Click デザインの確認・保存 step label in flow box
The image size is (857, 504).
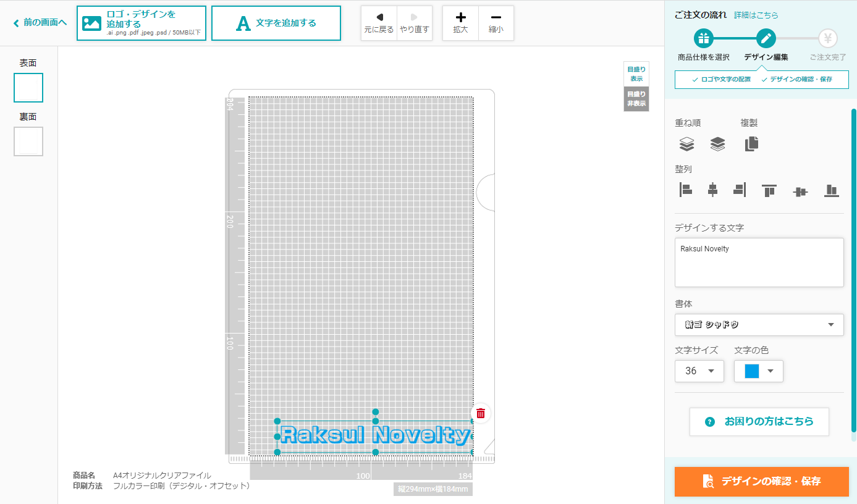797,80
